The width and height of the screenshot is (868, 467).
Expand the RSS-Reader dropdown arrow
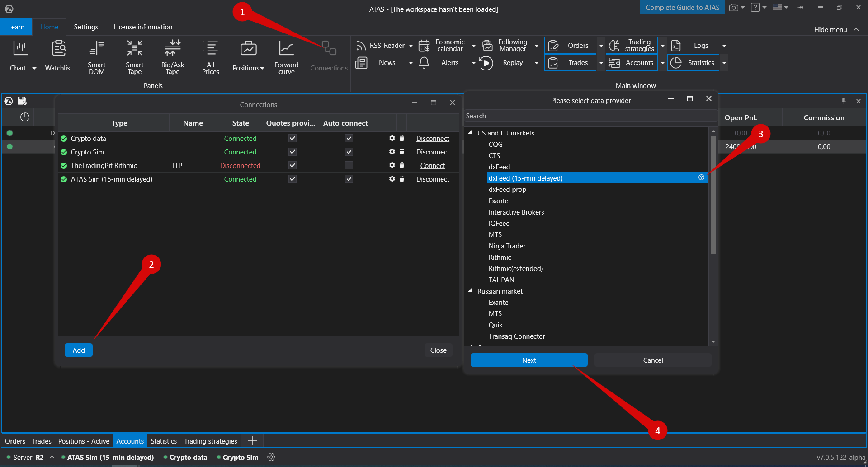[x=411, y=46]
